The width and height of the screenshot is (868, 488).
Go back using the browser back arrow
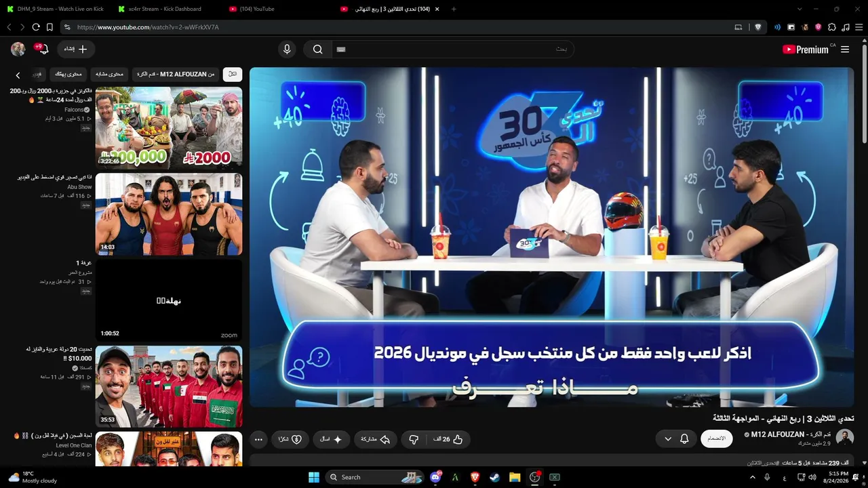9,27
